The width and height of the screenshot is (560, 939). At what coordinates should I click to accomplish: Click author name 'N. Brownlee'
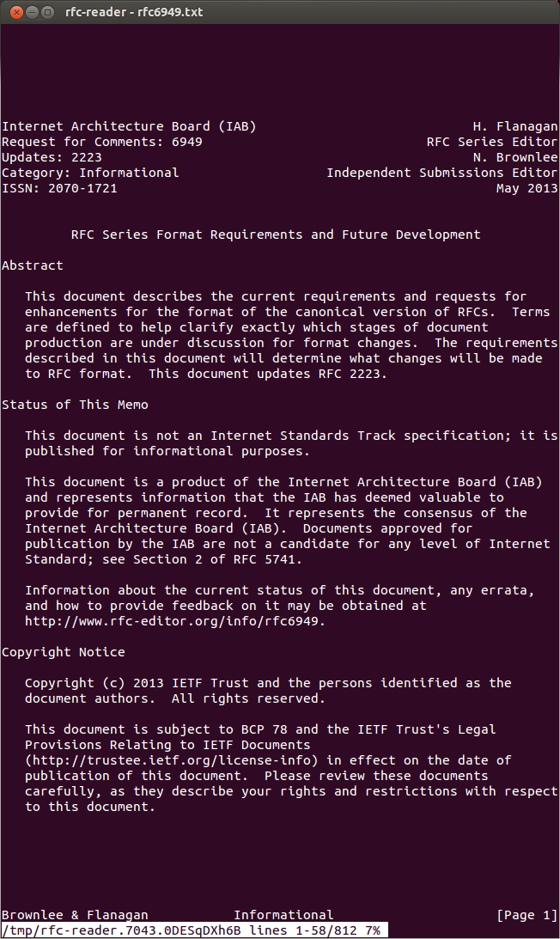click(x=515, y=157)
